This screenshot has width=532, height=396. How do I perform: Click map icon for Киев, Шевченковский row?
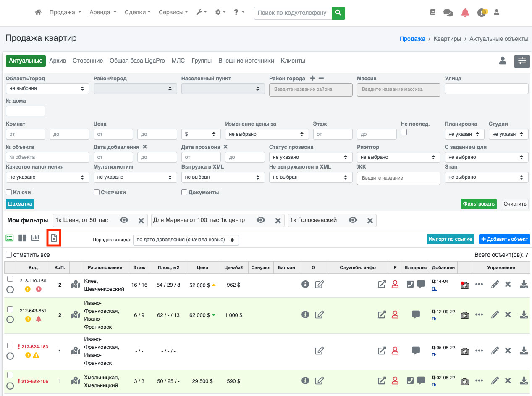point(76,285)
